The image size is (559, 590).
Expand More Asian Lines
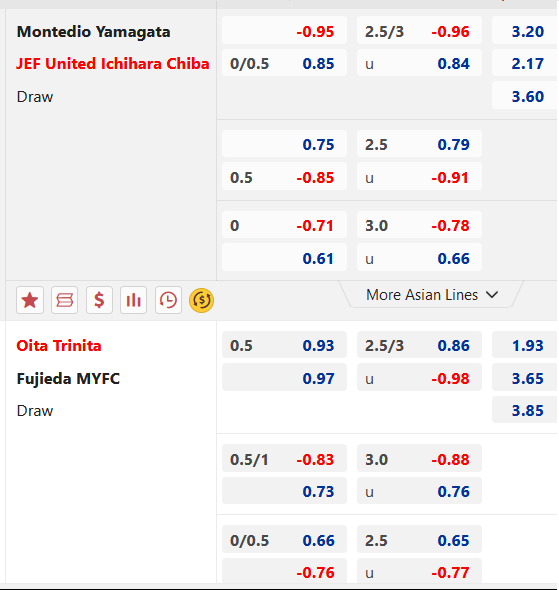(x=431, y=295)
